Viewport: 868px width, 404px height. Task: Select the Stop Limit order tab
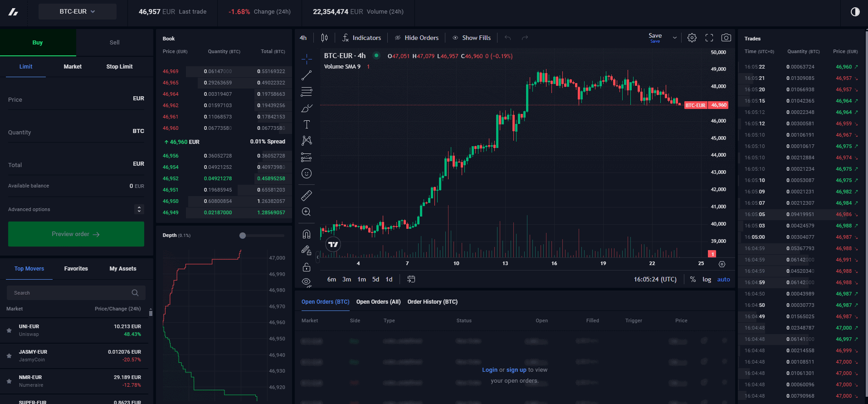[x=120, y=66]
